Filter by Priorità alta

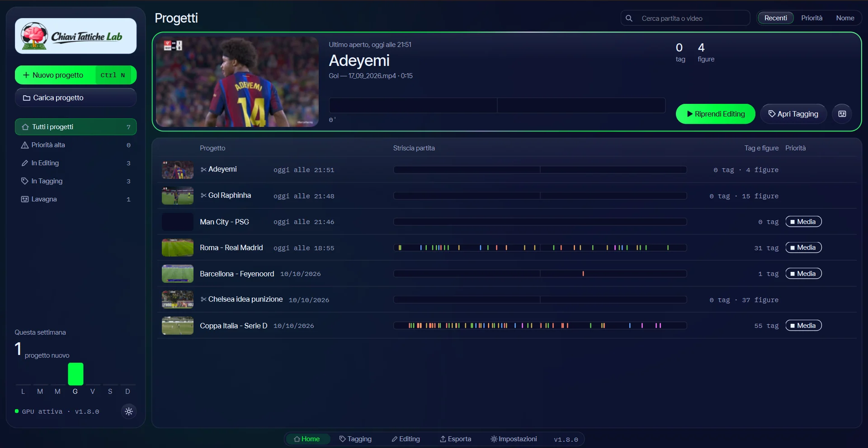75,145
